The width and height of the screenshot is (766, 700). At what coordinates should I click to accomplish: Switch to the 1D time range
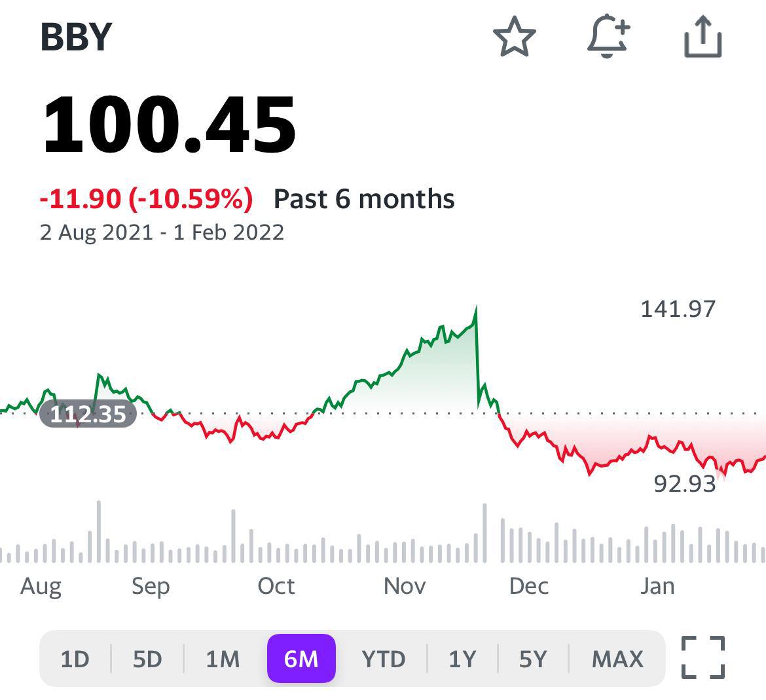(x=75, y=659)
